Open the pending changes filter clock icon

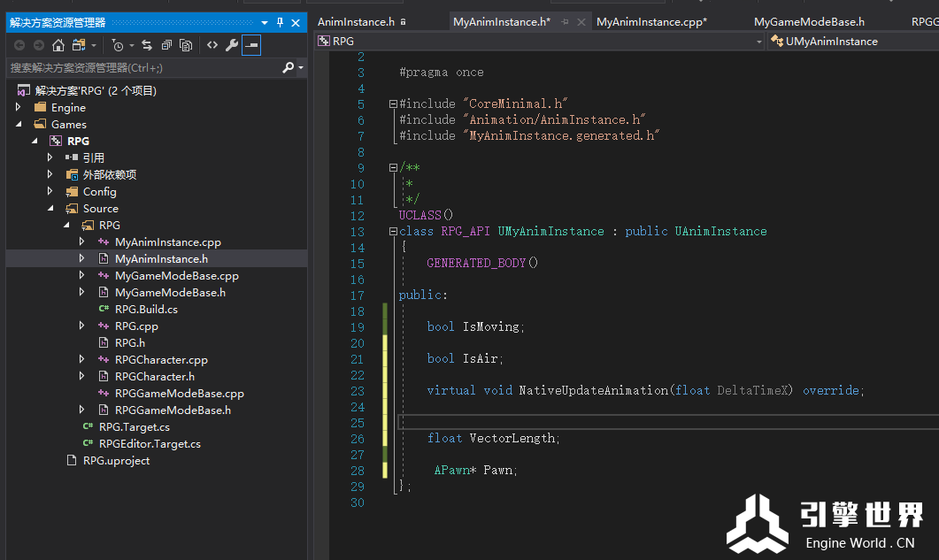coord(118,45)
